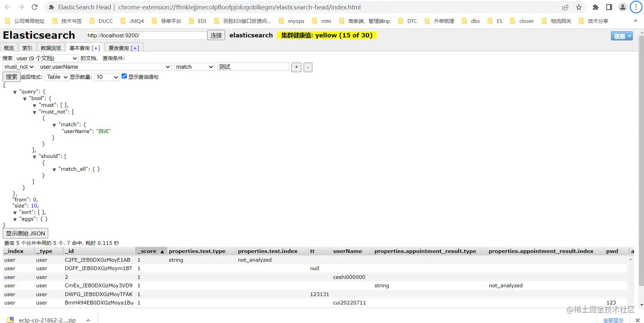Viewport: 644px width, 323px height.
Task: Select the row with userName ceshi000000
Action: pyautogui.click(x=315, y=277)
